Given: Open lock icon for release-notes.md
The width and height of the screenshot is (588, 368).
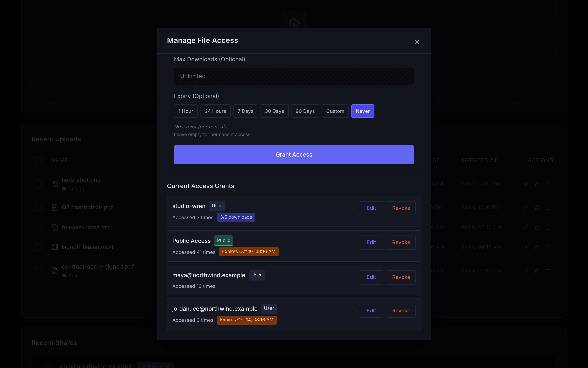Looking at the screenshot, I should pos(537,227).
